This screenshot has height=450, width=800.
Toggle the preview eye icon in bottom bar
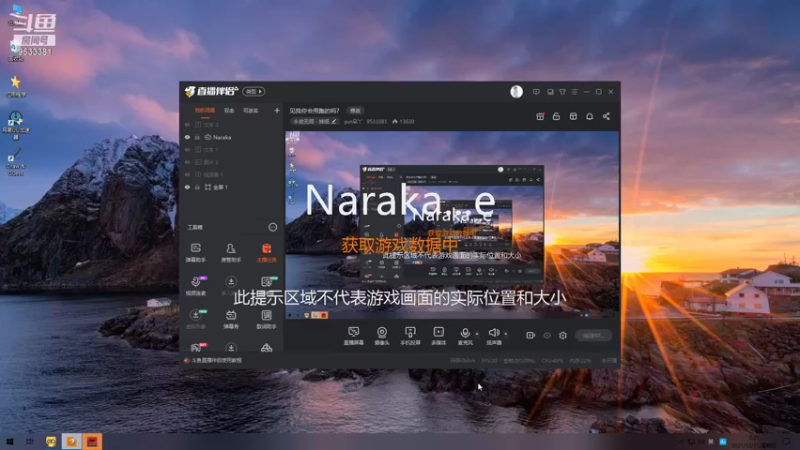547,335
